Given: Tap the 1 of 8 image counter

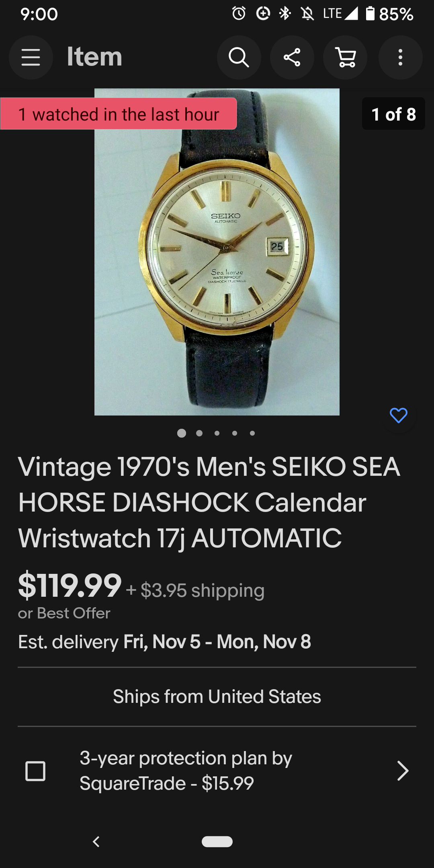Looking at the screenshot, I should [393, 114].
